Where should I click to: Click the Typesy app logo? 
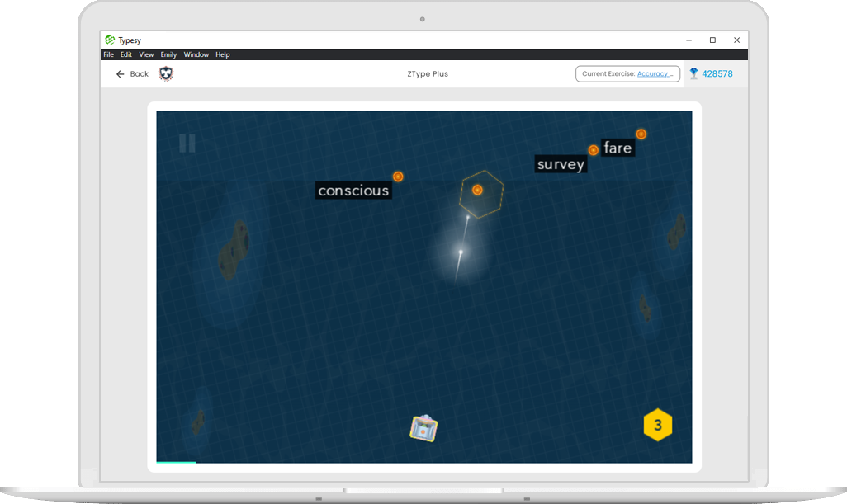tap(110, 40)
